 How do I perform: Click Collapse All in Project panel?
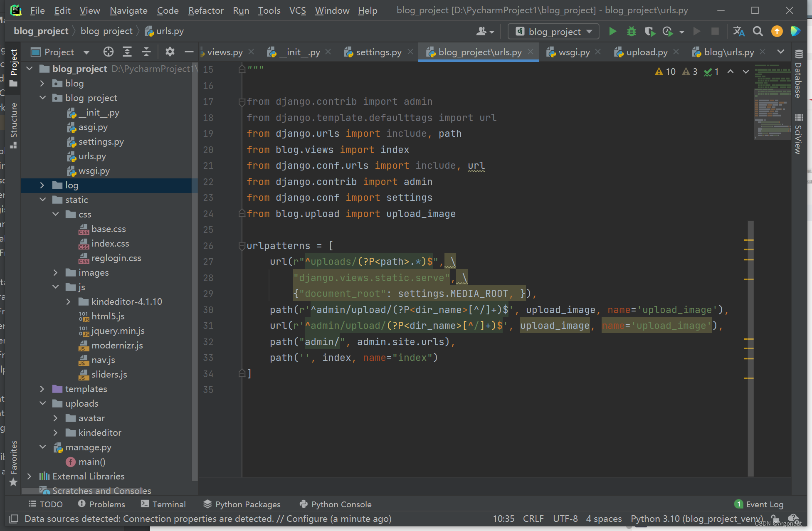[x=146, y=52]
